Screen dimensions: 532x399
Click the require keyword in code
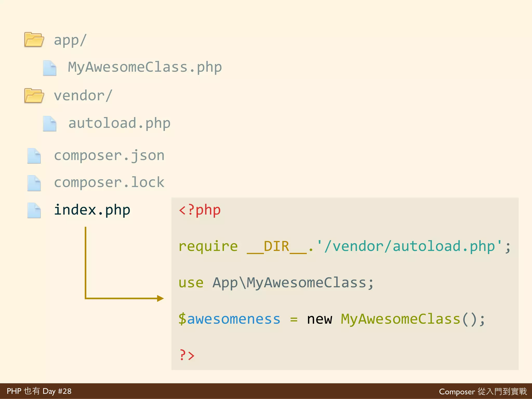coord(208,247)
